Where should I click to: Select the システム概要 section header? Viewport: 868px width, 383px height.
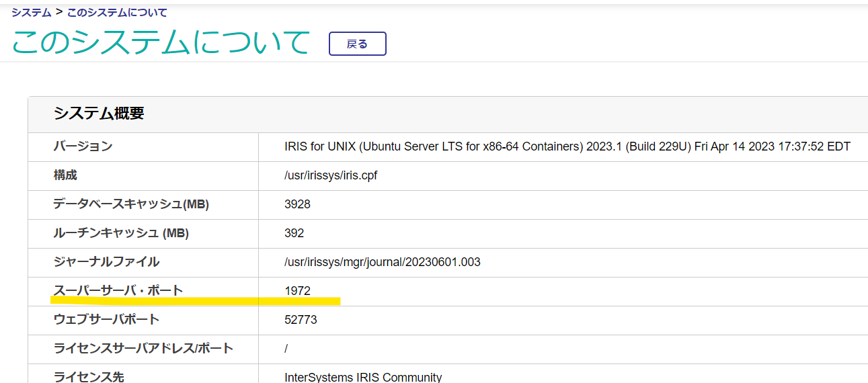pos(99,114)
